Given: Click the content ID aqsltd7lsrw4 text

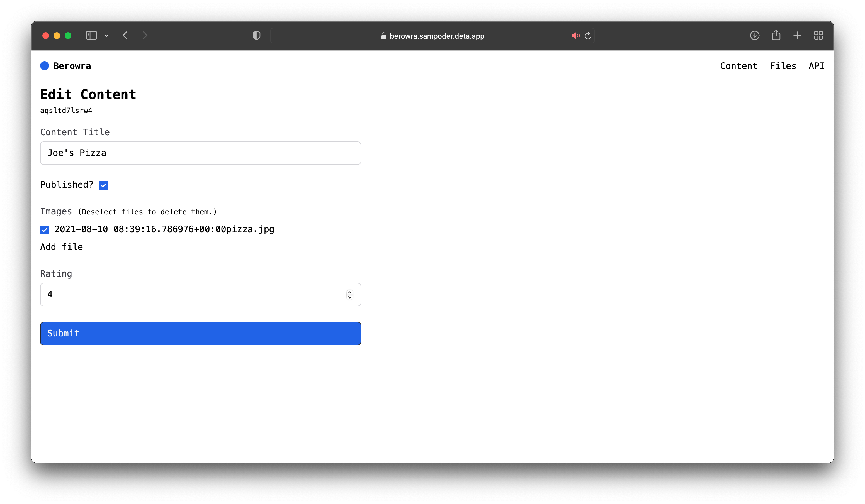Looking at the screenshot, I should coord(66,111).
